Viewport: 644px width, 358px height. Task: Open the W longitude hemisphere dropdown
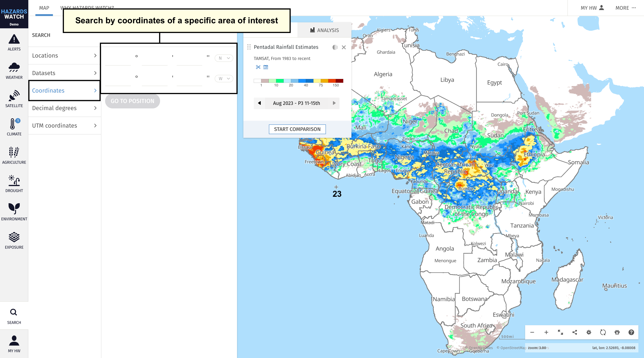pos(224,79)
